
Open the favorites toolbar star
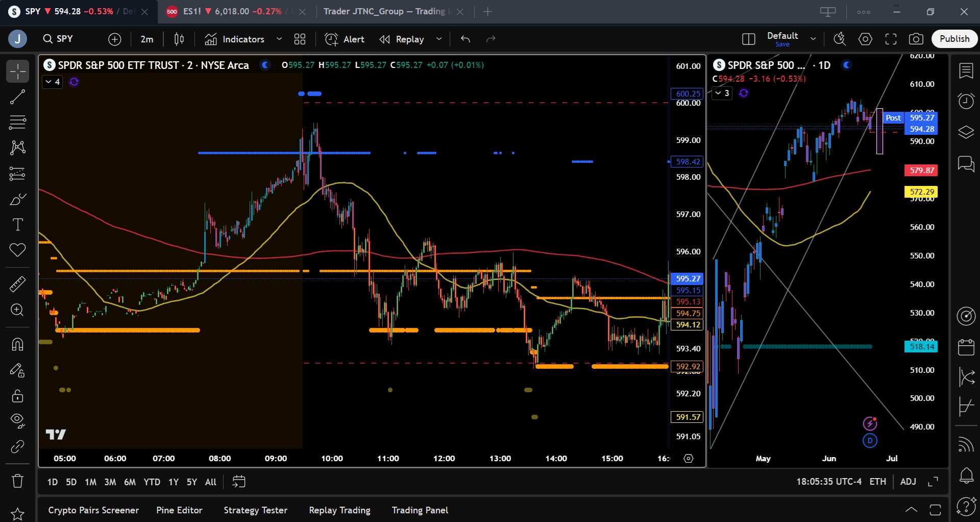(17, 514)
